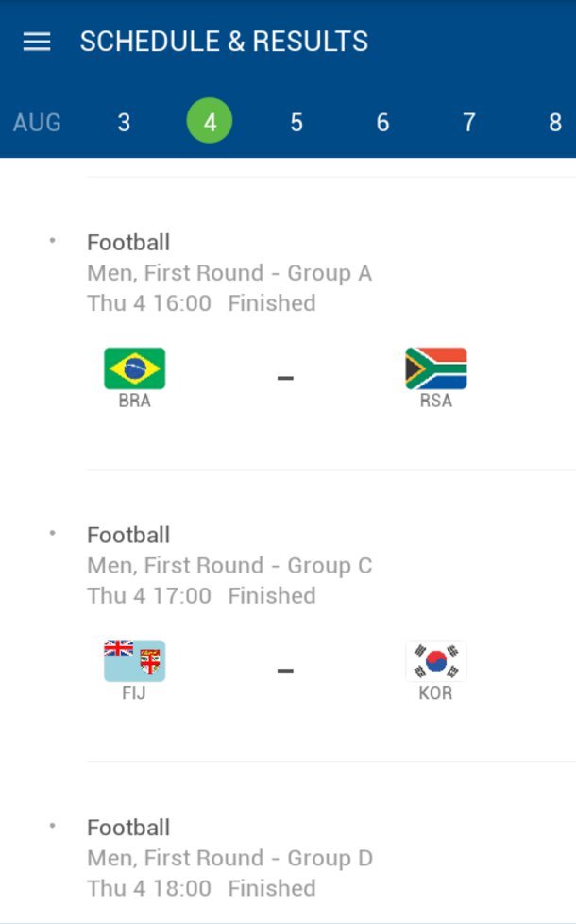Click the Finished status of Group D match
Viewport: 576px width, 924px height.
pos(271,888)
